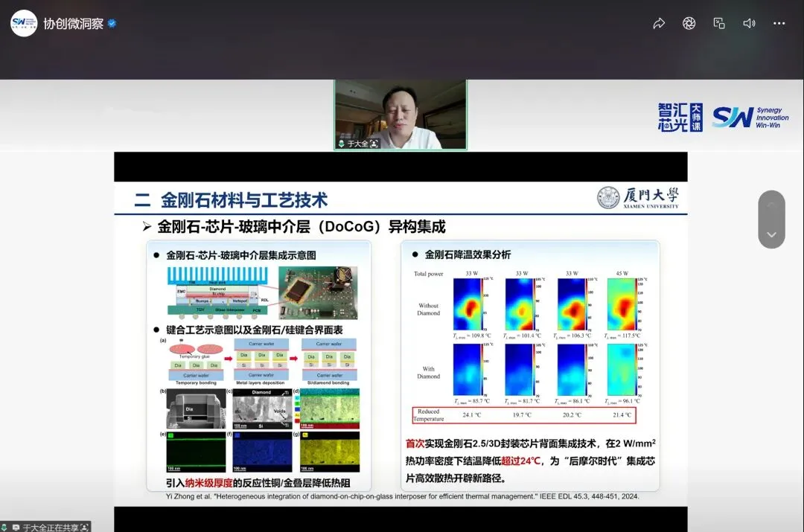This screenshot has height=532, width=804.
Task: Click the Reduced Temperature red-boxed row
Action: click(x=524, y=415)
